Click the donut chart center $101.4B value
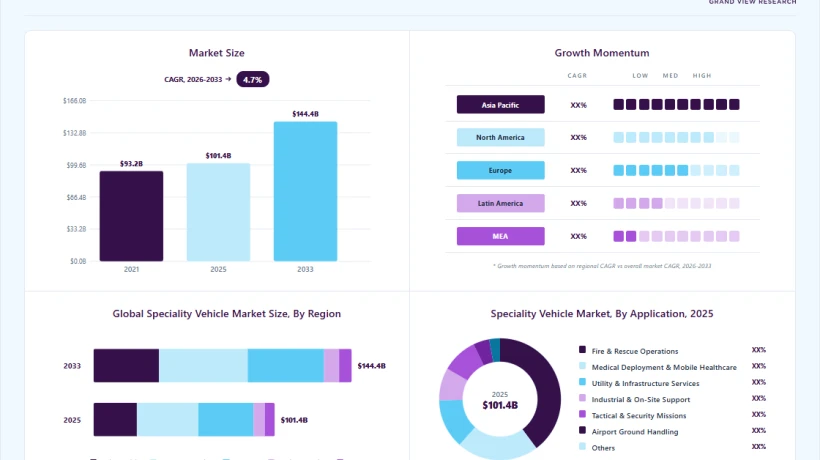Screen dimensions: 820x460 (500, 405)
